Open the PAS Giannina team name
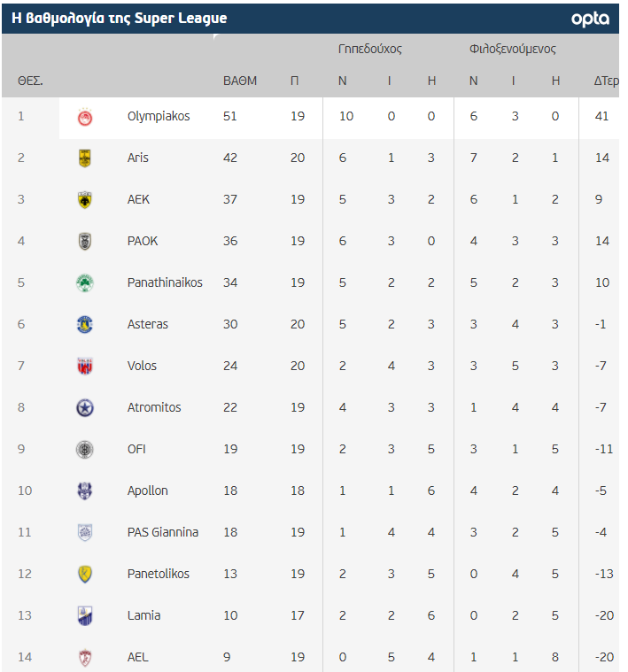 163,532
